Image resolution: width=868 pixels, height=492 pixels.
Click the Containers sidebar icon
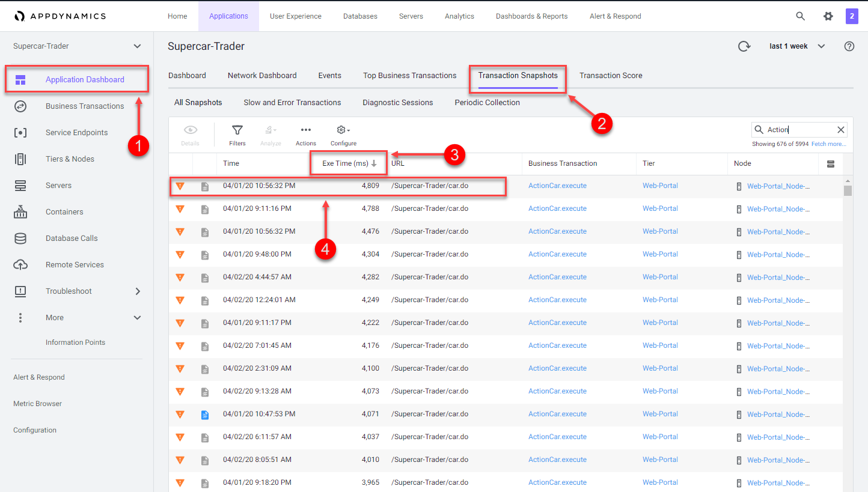tap(20, 211)
